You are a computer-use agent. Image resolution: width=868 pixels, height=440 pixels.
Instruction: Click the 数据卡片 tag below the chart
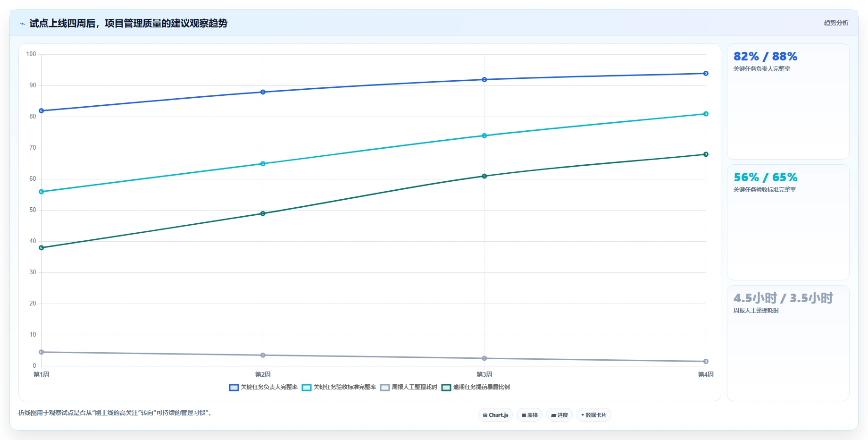pyautogui.click(x=593, y=415)
